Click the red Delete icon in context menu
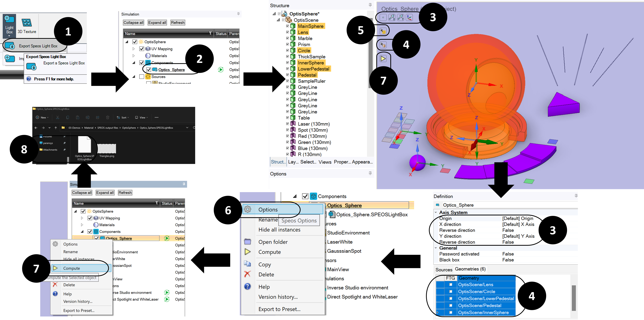 (247, 274)
